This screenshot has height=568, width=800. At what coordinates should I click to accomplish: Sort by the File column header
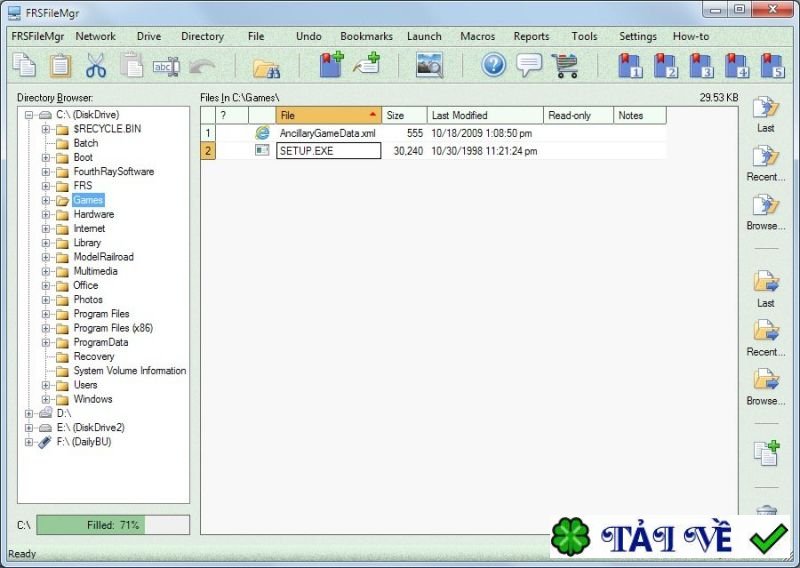pyautogui.click(x=329, y=115)
